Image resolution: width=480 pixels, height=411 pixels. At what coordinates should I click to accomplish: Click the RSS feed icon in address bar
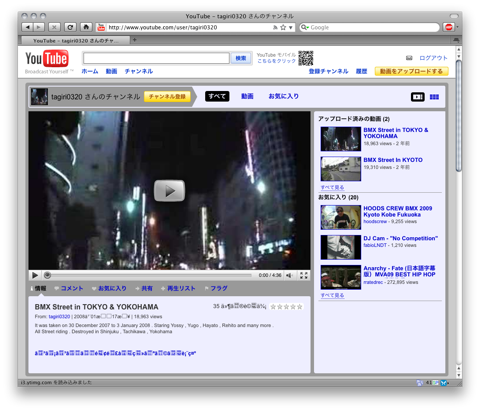(x=275, y=28)
